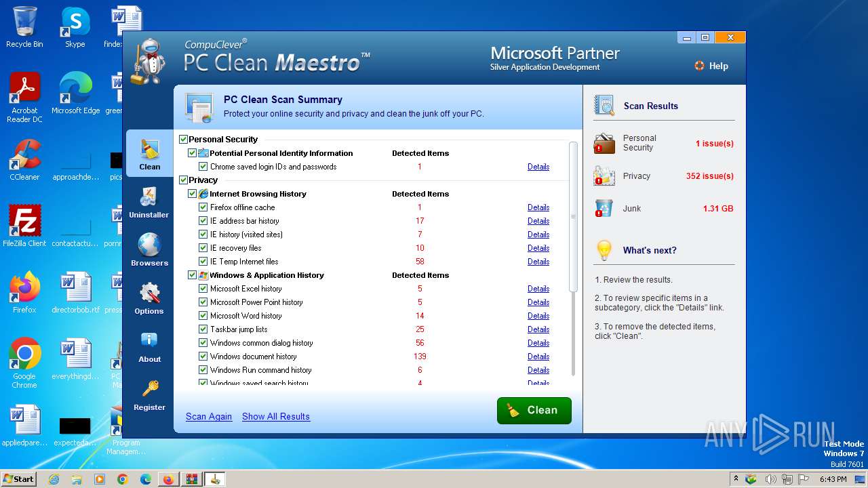Open the Clean section in sidebar
The image size is (868, 488).
(x=149, y=154)
